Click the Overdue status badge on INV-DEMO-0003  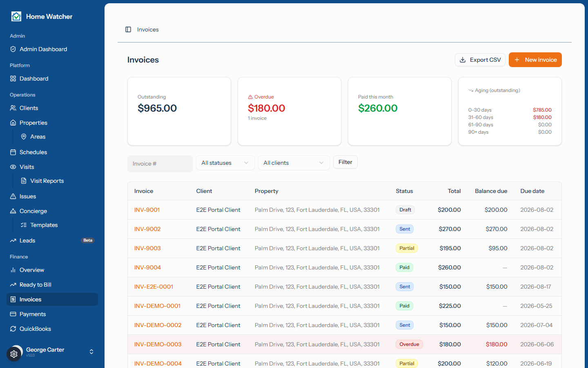(409, 344)
